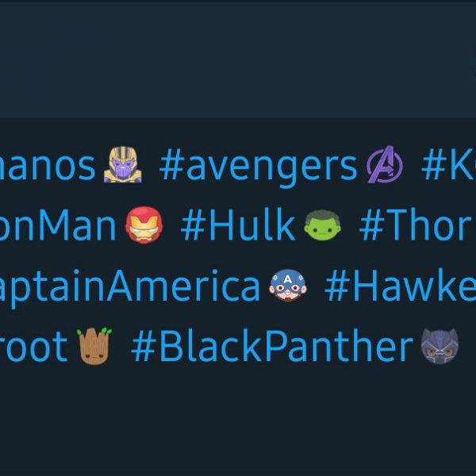This screenshot has height=476, width=476.
Task: Click the darker header band above the hashtags
Action: [238, 59]
